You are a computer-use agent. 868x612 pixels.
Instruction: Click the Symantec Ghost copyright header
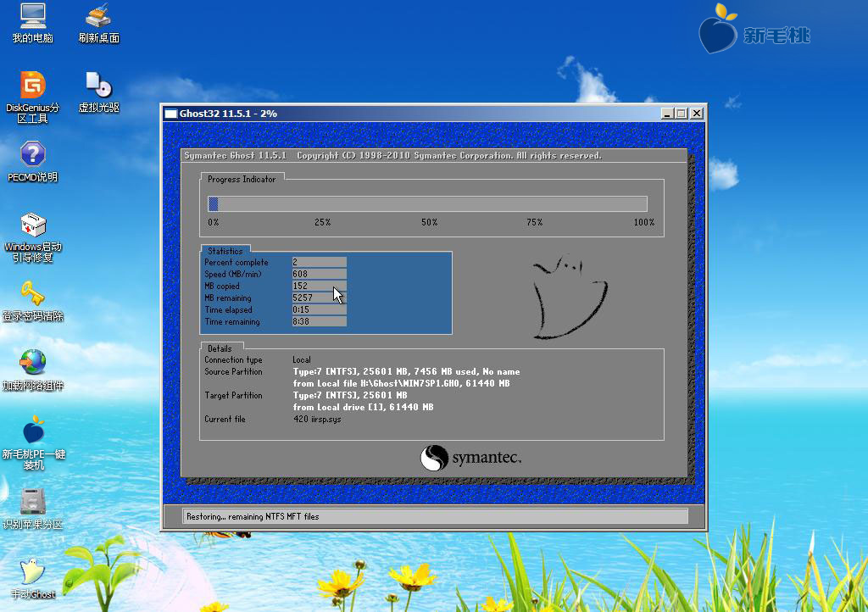(x=393, y=155)
